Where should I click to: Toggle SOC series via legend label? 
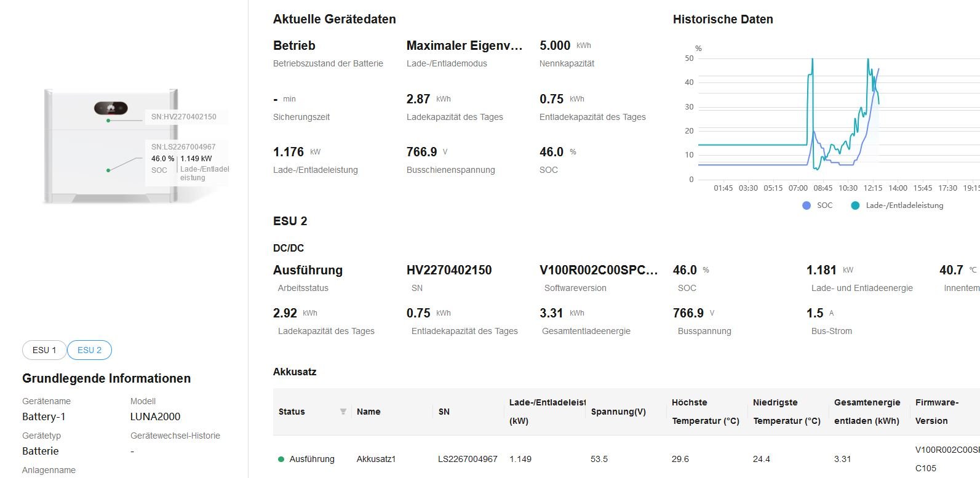coord(824,205)
